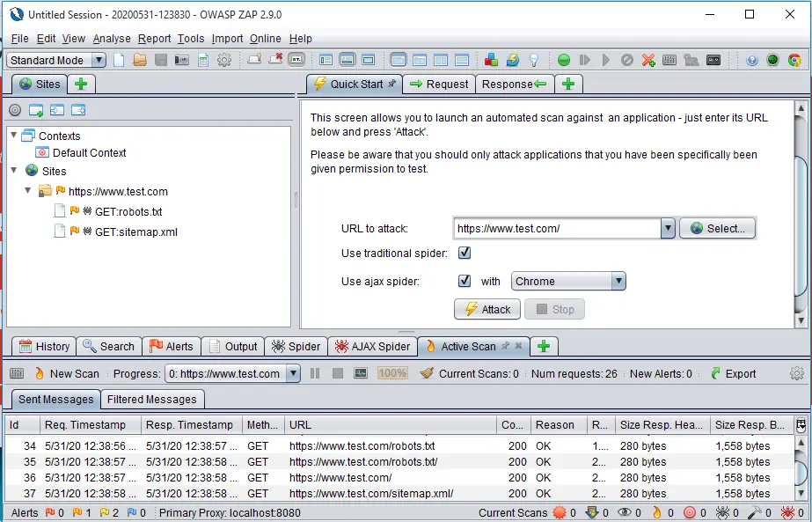Click the Select... button
The image size is (812, 522).
pyautogui.click(x=717, y=228)
